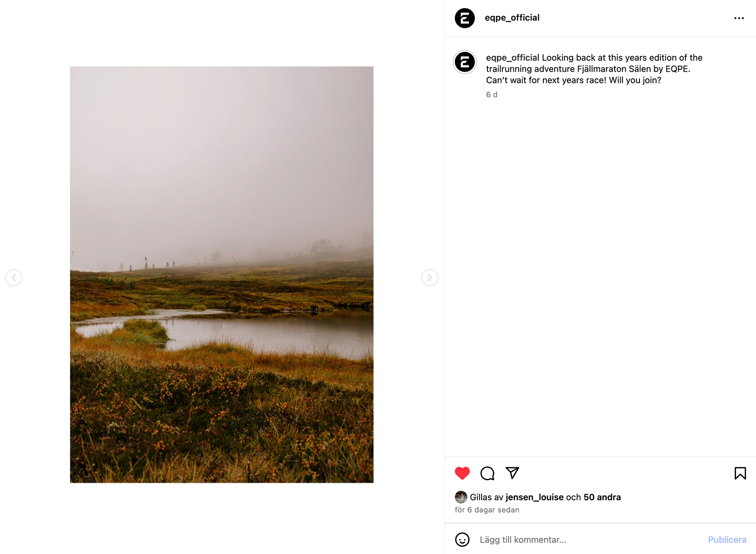Share post via paper plane icon
The height and width of the screenshot is (554, 756).
coord(512,473)
